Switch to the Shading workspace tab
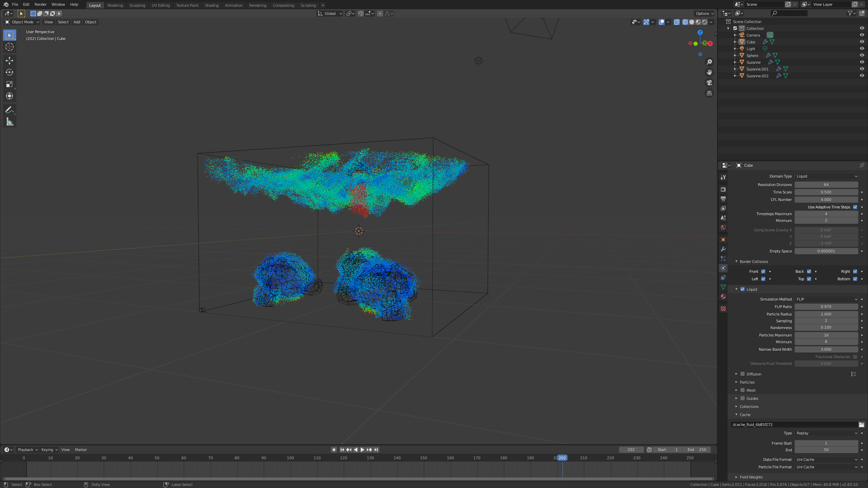 point(212,5)
